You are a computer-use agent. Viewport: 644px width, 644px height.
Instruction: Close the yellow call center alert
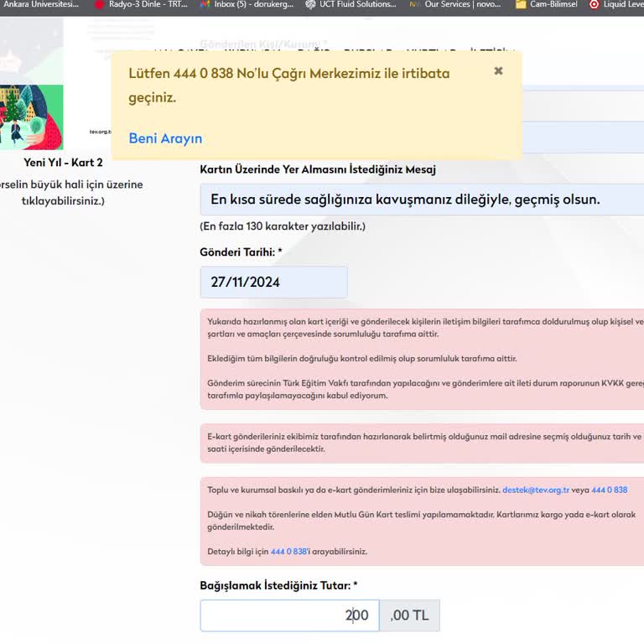coord(498,71)
